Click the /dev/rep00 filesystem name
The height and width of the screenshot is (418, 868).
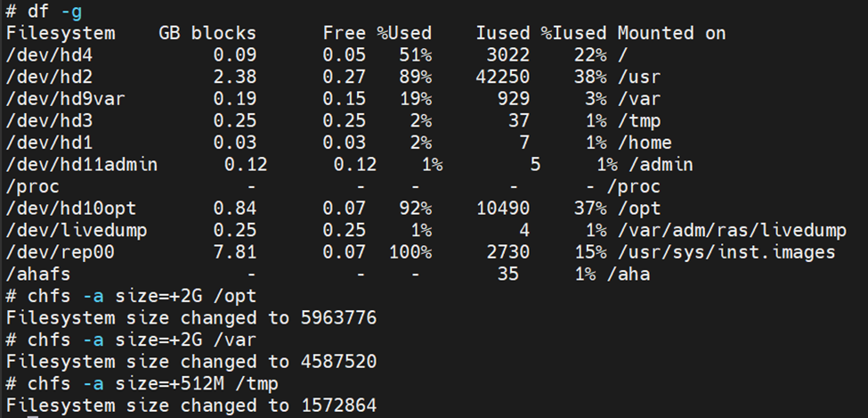[60, 252]
